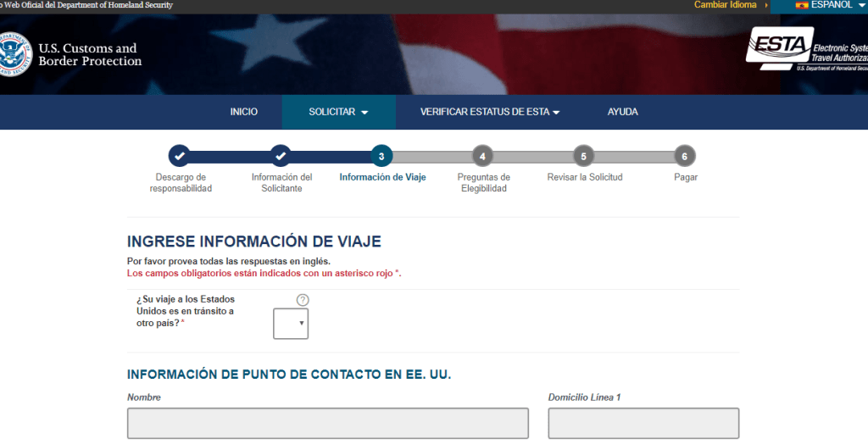
Task: Click the U.S. Customs and Border Protection logo
Action: click(72, 54)
